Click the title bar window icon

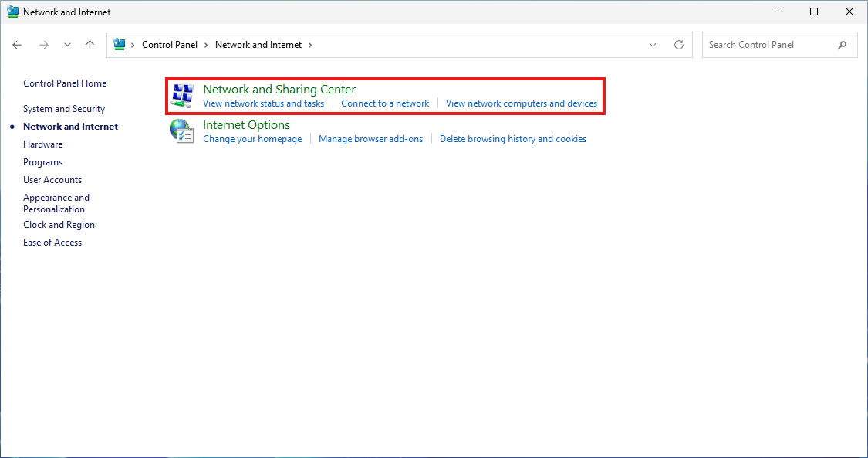click(x=13, y=12)
